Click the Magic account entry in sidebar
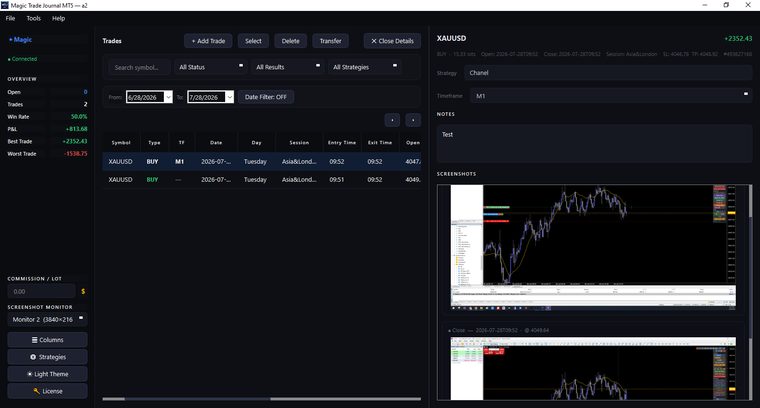This screenshot has height=408, width=760. pos(20,40)
